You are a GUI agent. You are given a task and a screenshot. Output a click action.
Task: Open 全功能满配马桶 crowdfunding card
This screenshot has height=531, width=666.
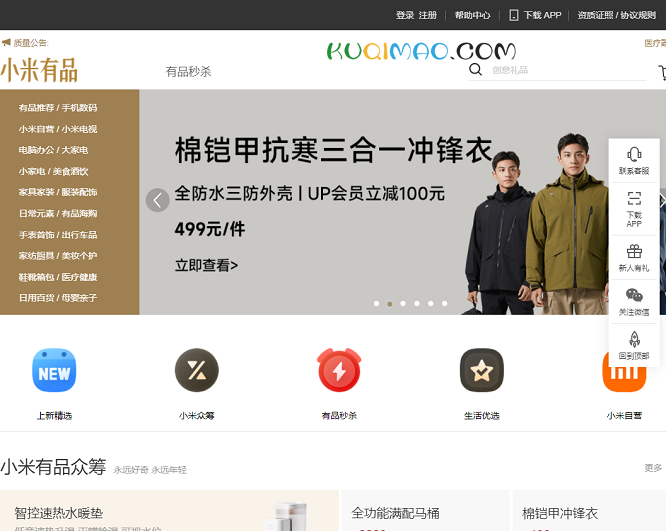click(426, 511)
